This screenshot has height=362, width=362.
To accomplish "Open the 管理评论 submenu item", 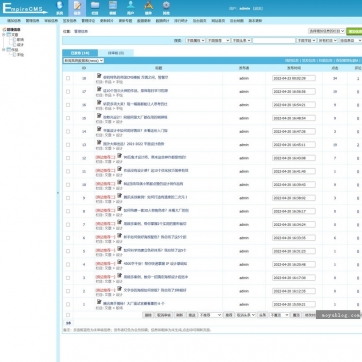I will point(88,21).
